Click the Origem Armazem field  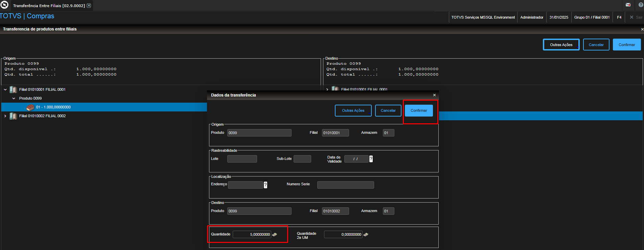tap(388, 133)
